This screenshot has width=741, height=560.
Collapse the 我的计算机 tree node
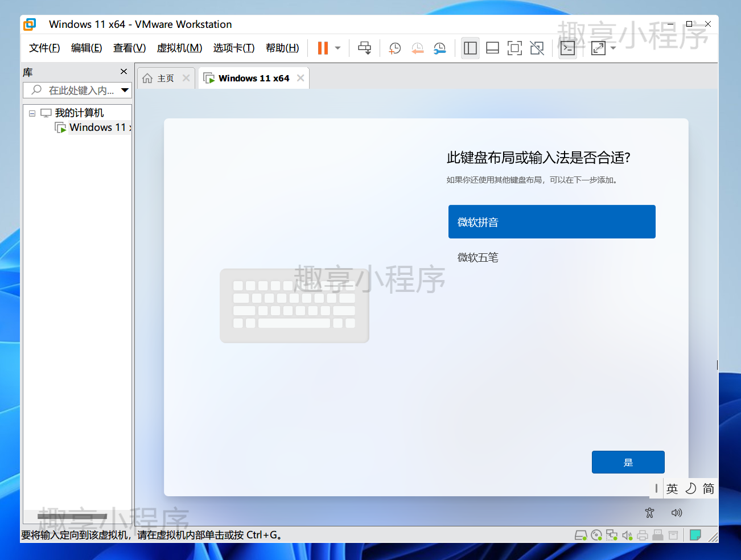(32, 113)
